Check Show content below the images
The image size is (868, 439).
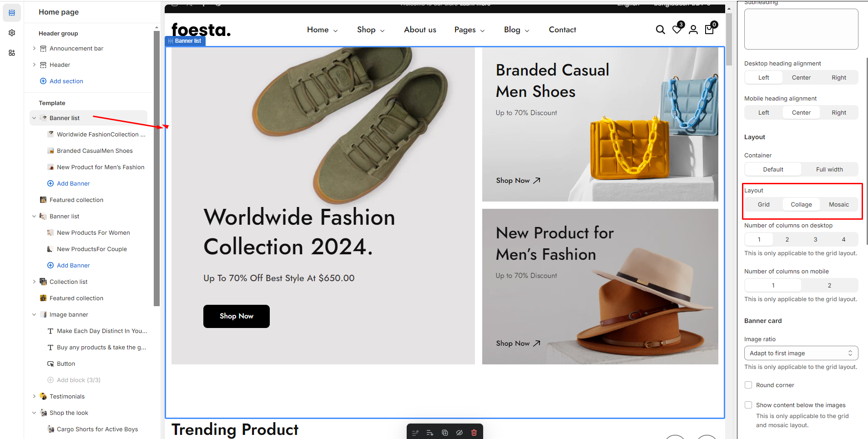click(748, 405)
